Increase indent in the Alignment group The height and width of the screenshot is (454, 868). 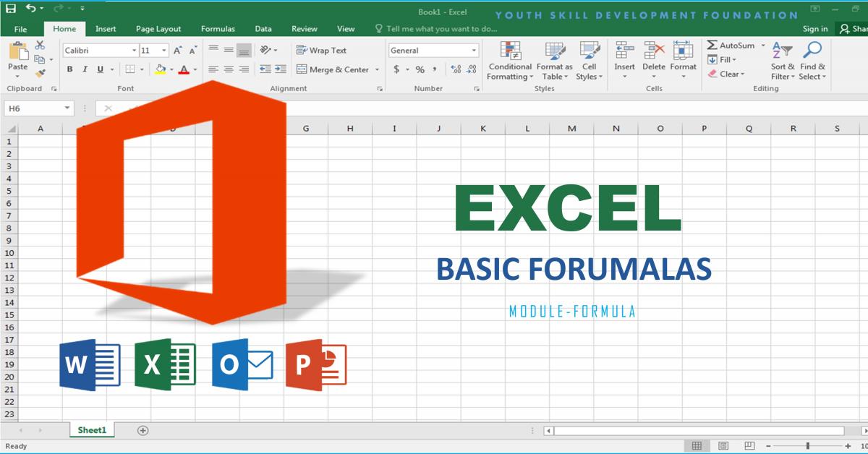coord(279,69)
